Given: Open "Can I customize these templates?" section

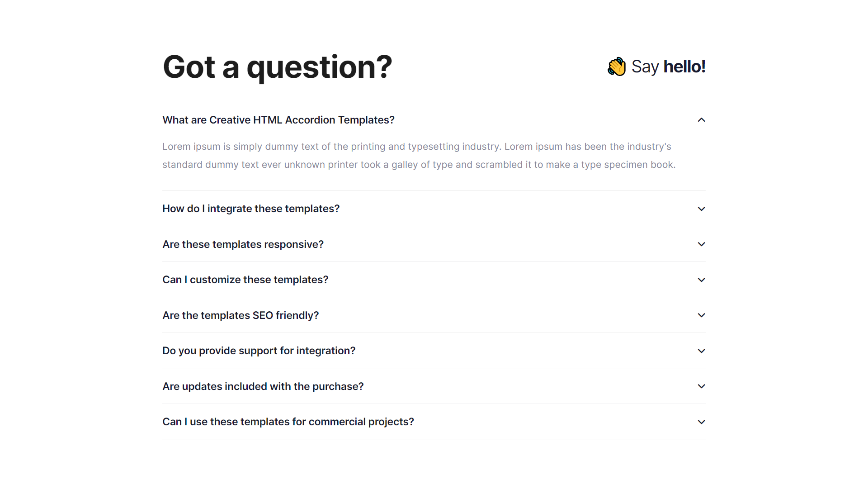Looking at the screenshot, I should click(x=245, y=280).
